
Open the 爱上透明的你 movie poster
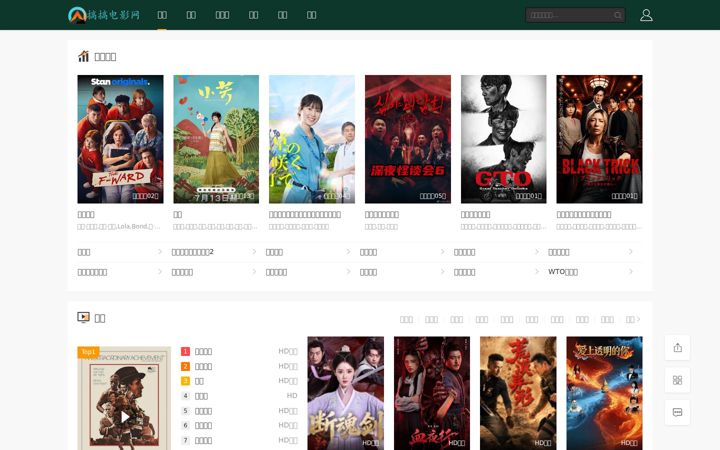[604, 393]
